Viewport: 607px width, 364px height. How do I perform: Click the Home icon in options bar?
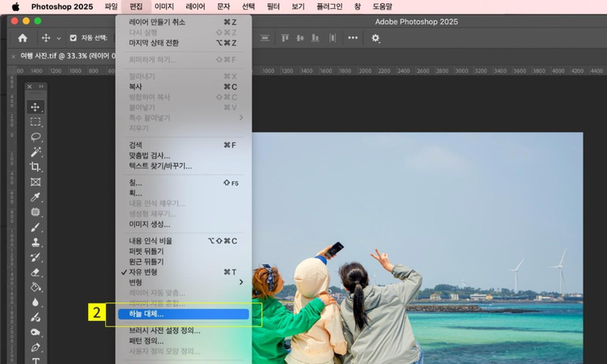point(23,38)
